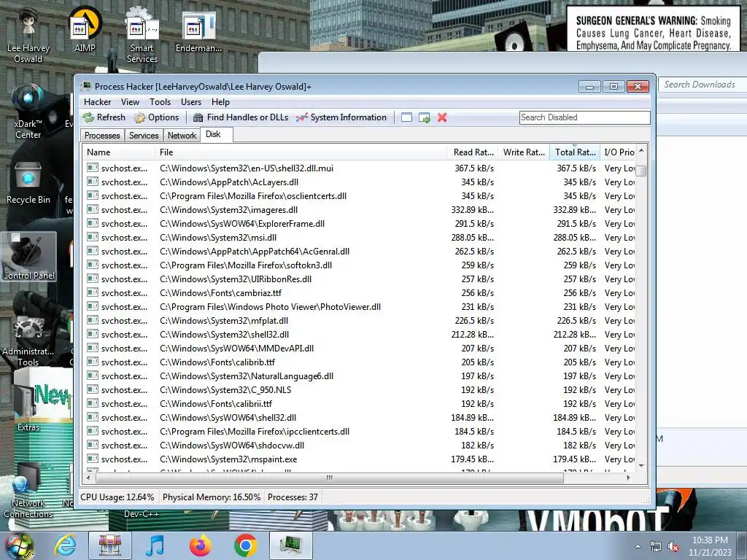Select the AcGenral.dll row

click(360, 251)
